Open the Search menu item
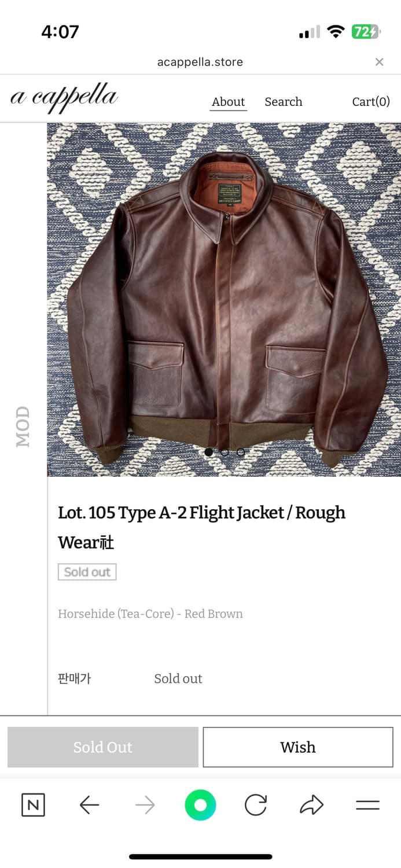401x868 pixels. [284, 102]
